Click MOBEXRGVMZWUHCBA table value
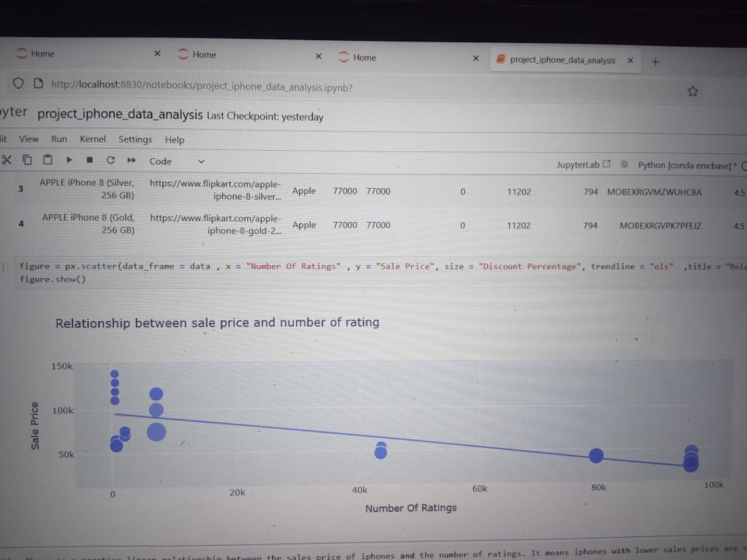Image resolution: width=747 pixels, height=560 pixels. click(654, 192)
